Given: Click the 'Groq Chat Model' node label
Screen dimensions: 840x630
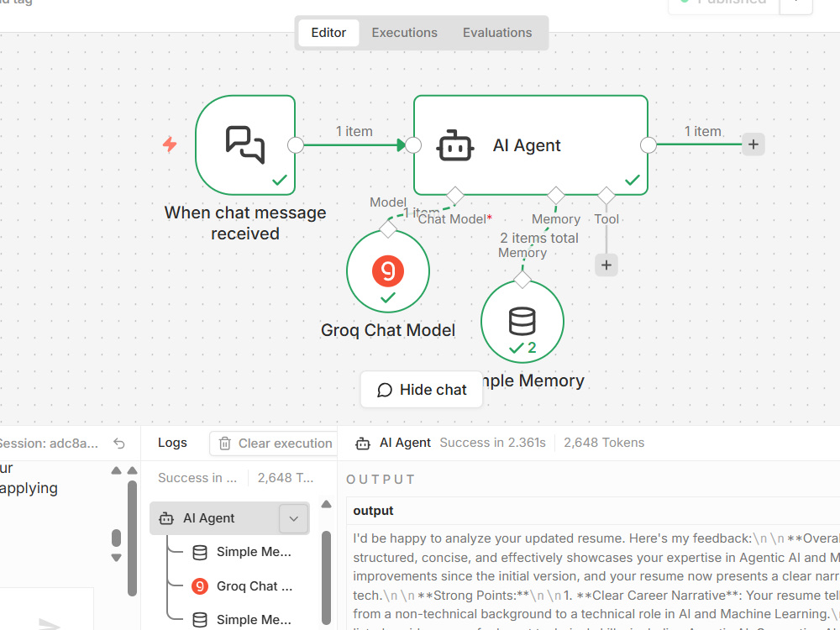Looking at the screenshot, I should (x=388, y=330).
